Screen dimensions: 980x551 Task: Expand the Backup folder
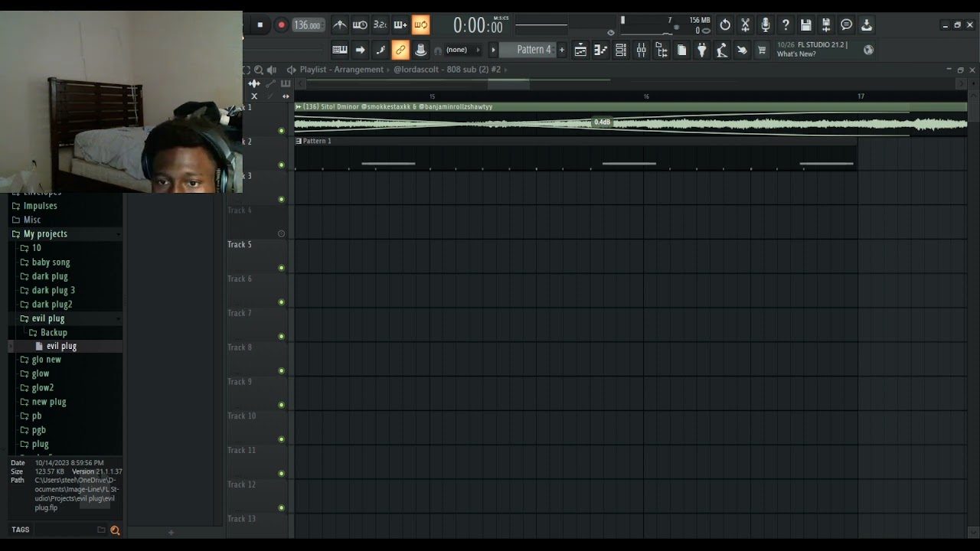(x=65, y=332)
